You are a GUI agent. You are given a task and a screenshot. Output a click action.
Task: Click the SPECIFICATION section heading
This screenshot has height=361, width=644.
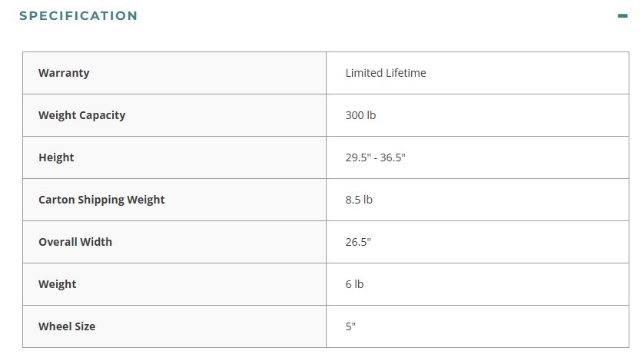(x=78, y=15)
